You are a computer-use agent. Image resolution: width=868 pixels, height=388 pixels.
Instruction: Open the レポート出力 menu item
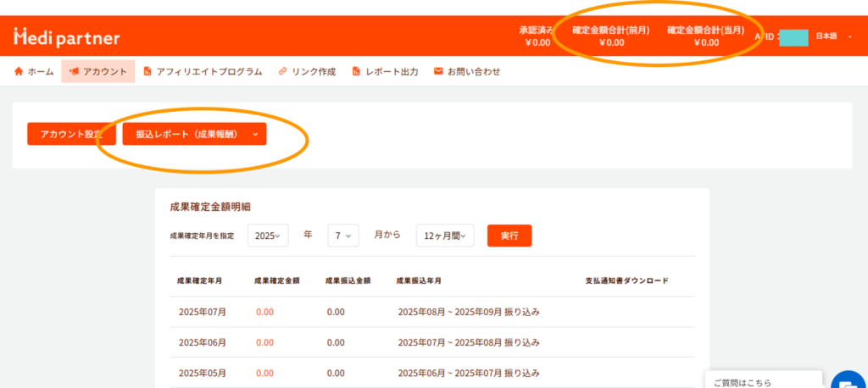click(x=386, y=71)
